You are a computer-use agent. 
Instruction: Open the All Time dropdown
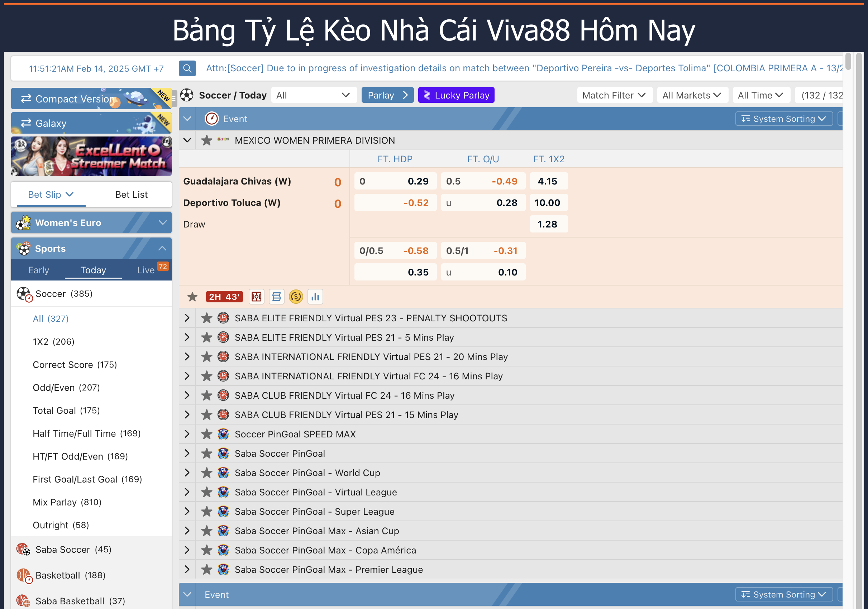point(761,95)
